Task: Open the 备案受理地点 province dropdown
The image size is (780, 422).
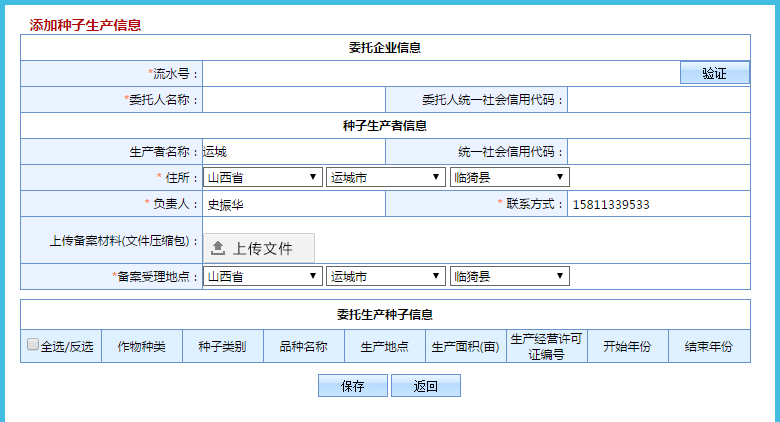Action: click(x=262, y=276)
